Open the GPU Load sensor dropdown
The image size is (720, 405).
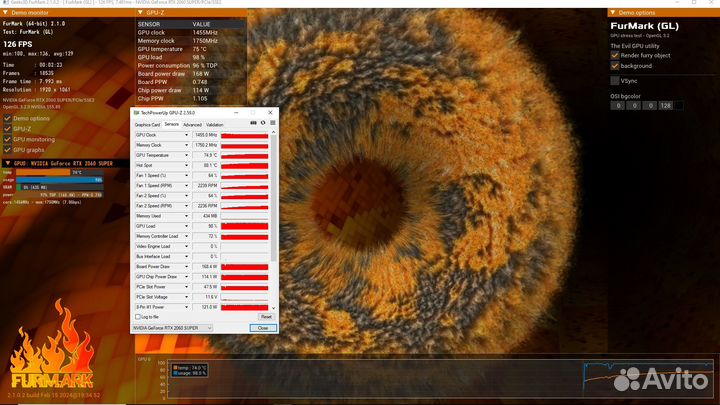pos(186,226)
